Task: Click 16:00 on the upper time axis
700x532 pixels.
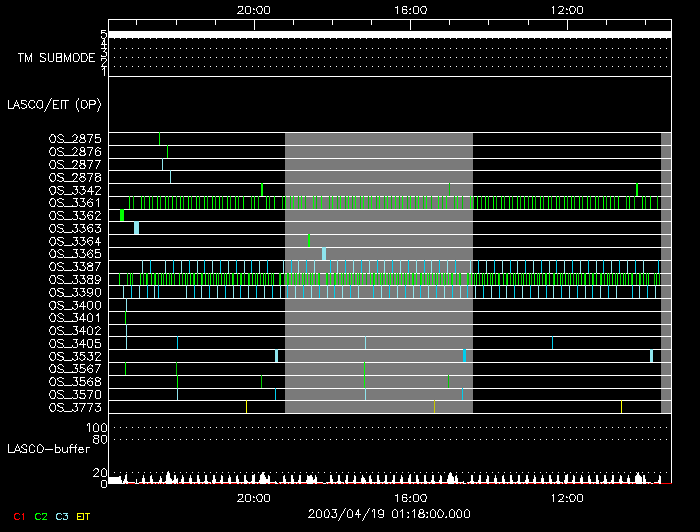Action: (x=410, y=10)
